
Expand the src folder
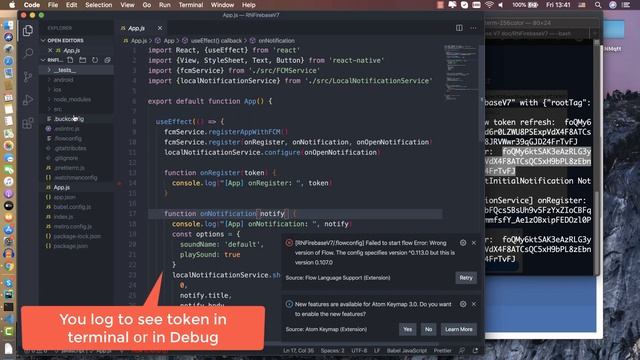[76, 109]
